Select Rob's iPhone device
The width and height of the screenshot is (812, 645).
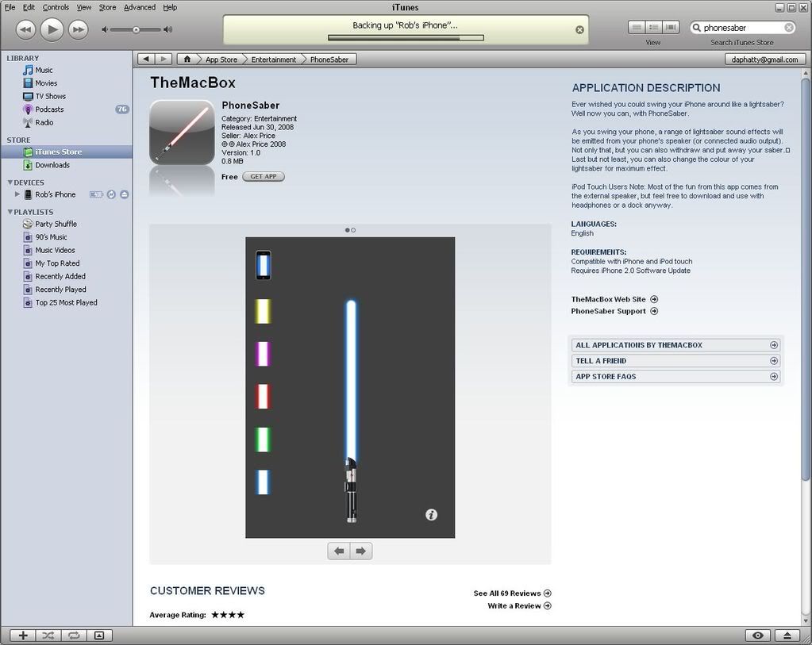tap(55, 194)
